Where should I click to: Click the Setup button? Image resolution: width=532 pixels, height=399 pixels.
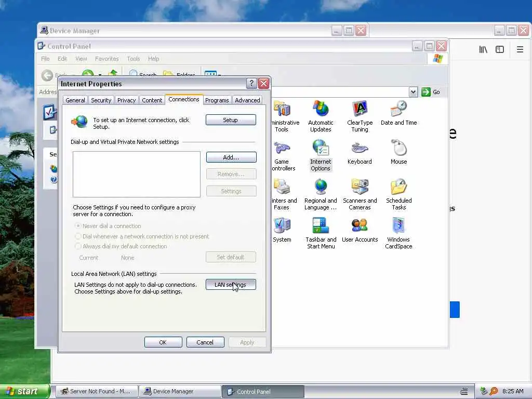[x=231, y=120]
